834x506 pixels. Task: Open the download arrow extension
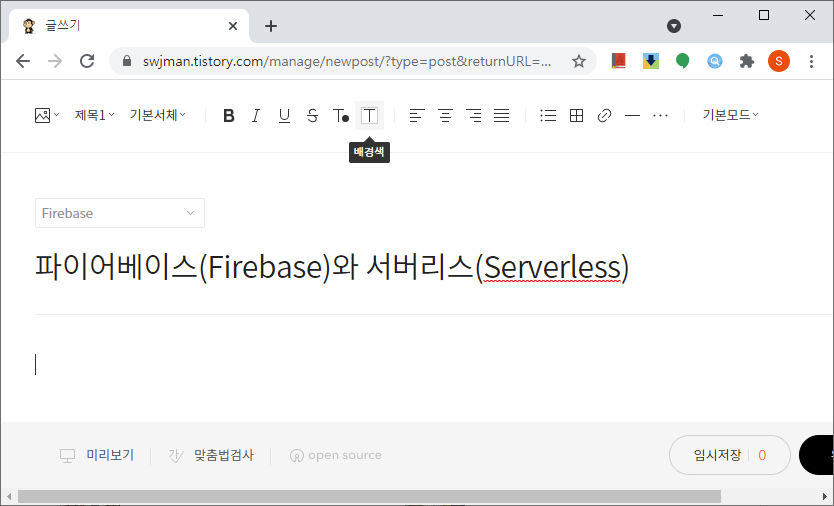pos(650,61)
